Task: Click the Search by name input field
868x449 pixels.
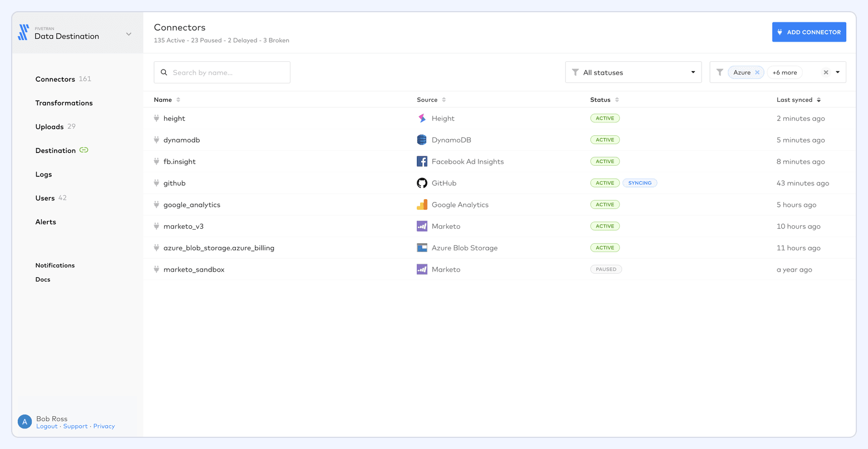Action: pyautogui.click(x=221, y=72)
